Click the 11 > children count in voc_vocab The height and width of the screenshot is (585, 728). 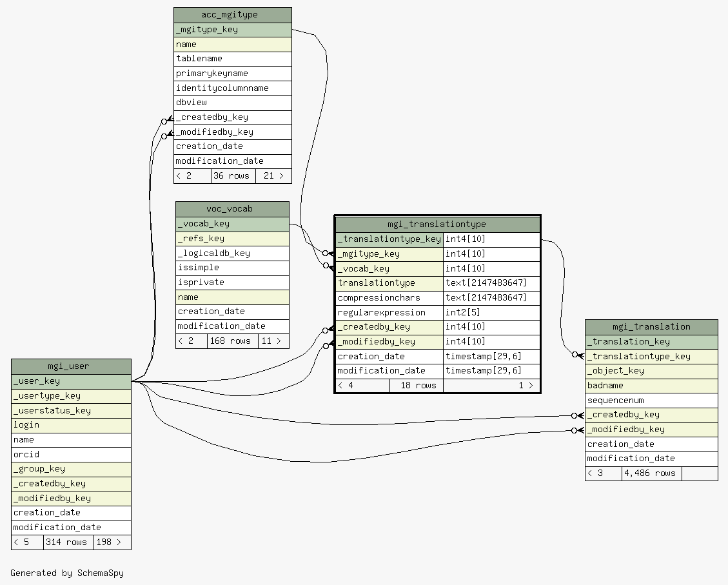click(273, 341)
